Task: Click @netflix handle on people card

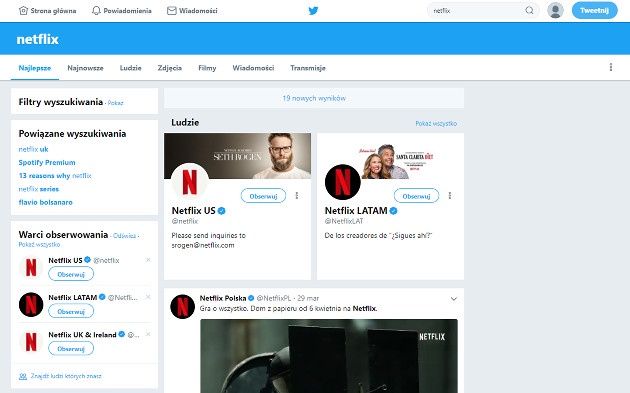Action: (185, 221)
